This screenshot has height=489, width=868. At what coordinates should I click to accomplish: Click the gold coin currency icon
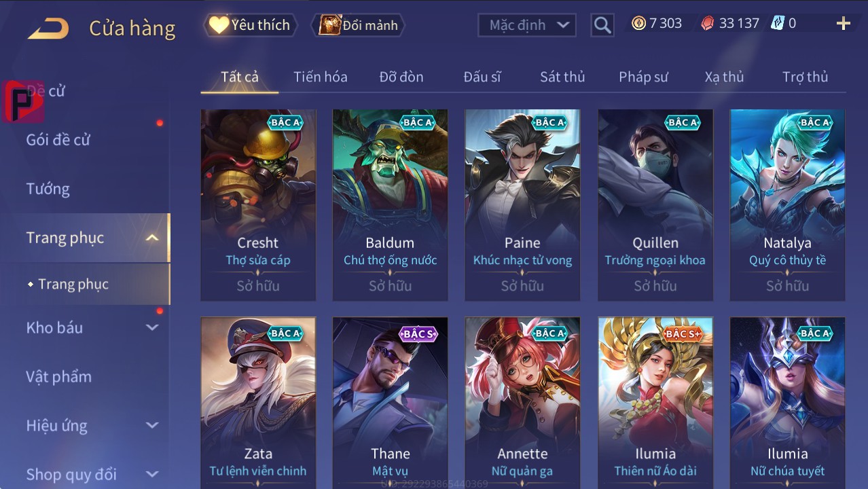[638, 24]
